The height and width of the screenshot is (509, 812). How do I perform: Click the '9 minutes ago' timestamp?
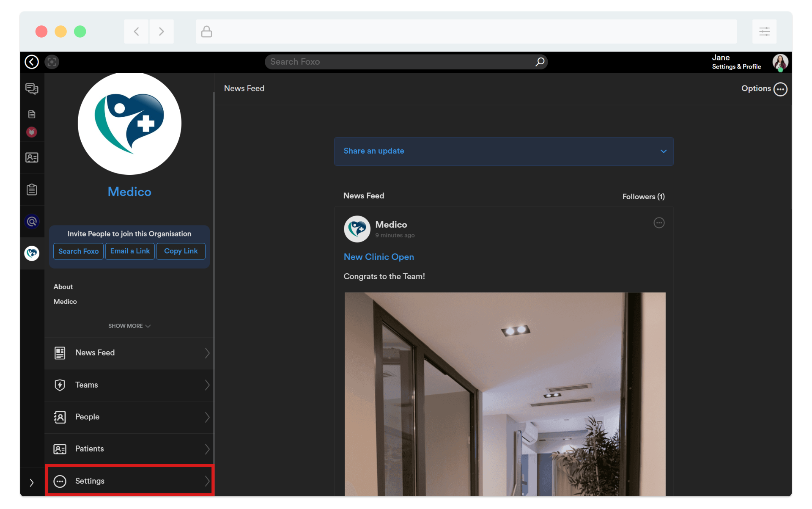pyautogui.click(x=395, y=236)
